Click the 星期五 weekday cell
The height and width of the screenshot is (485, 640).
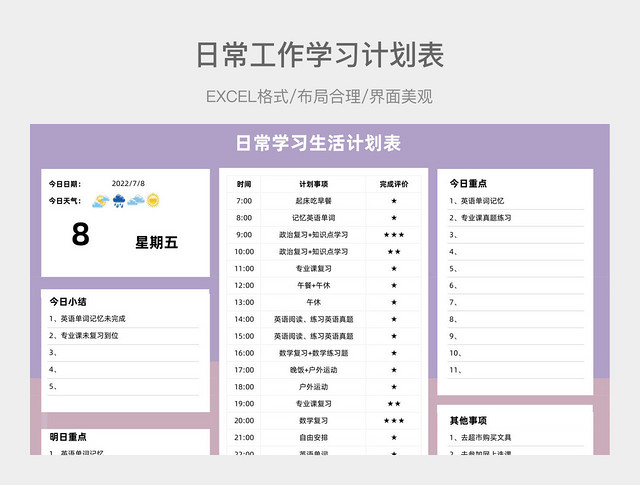(x=157, y=242)
